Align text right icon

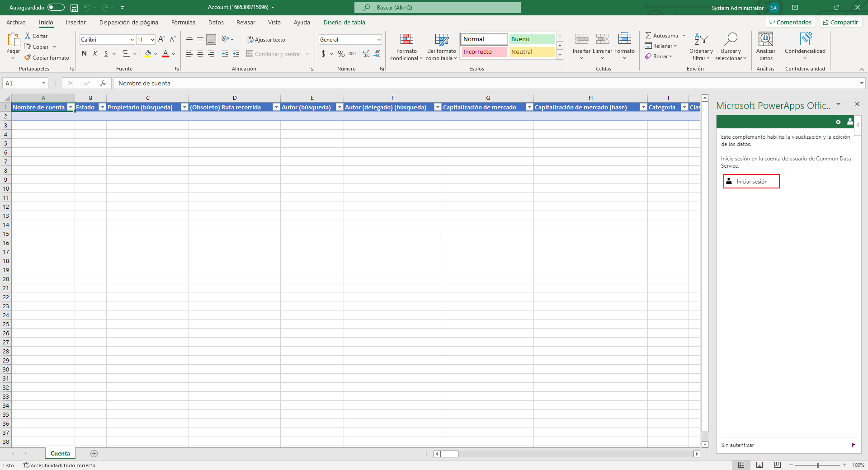pos(211,54)
